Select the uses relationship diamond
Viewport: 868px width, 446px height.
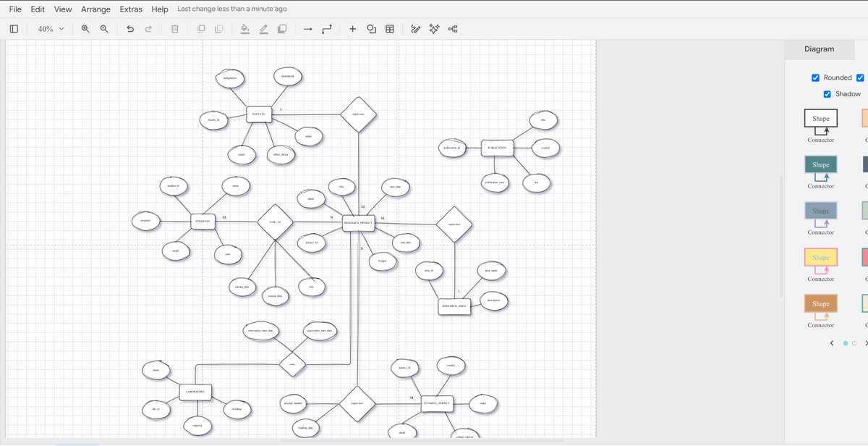click(292, 365)
